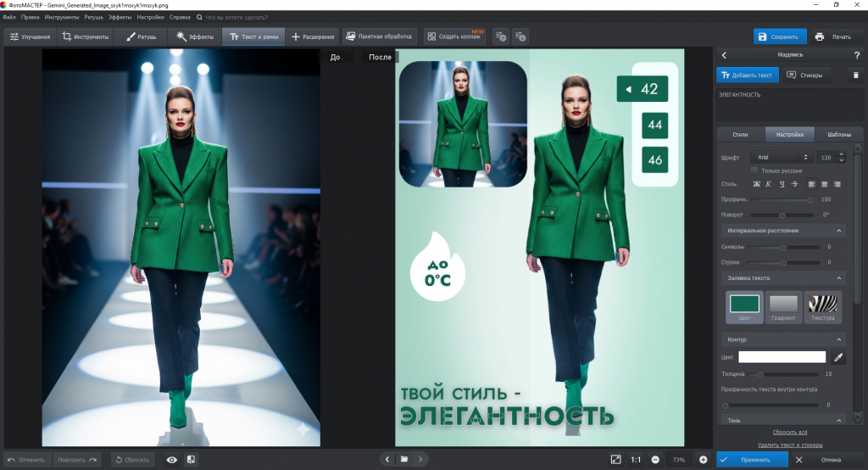Align text center
The image size is (868, 470).
click(x=824, y=184)
